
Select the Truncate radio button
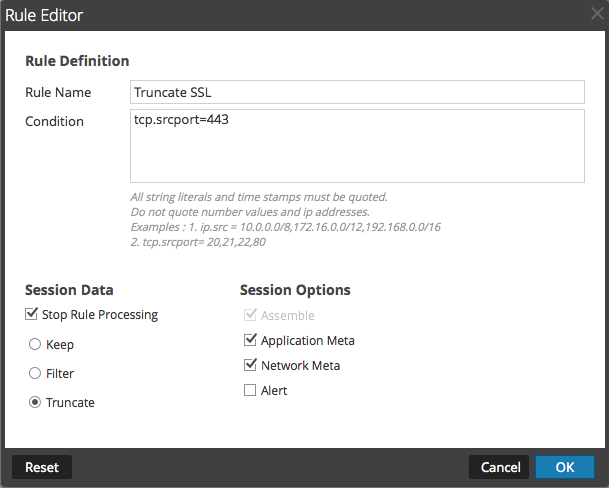coord(35,403)
